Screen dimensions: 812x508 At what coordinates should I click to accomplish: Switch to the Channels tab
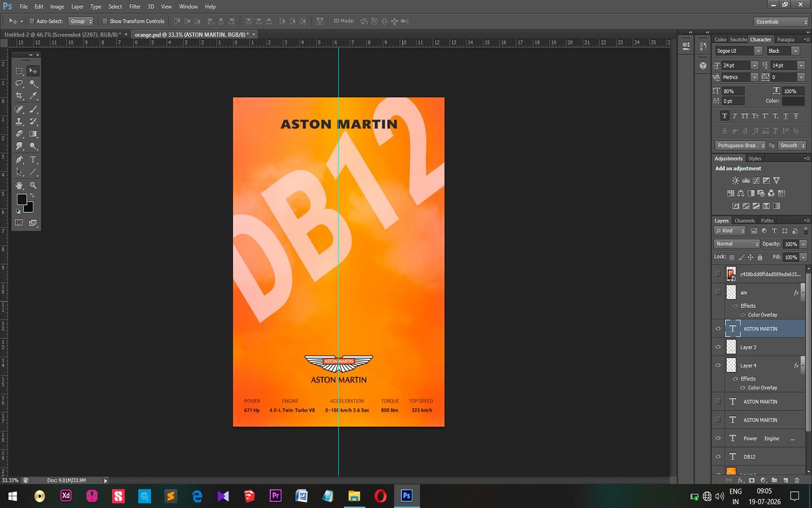coord(745,220)
